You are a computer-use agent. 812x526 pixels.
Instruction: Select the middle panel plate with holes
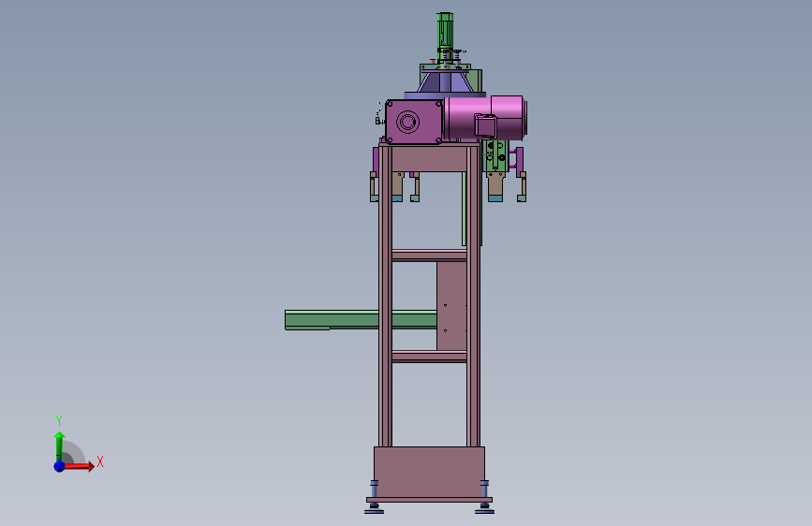pyautogui.click(x=451, y=306)
